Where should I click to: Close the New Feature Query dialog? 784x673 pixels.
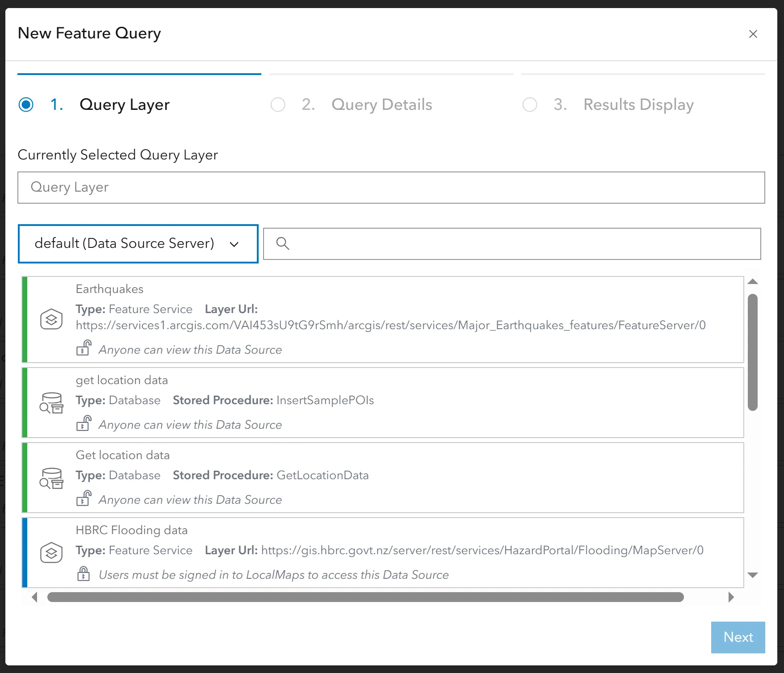pos(753,34)
